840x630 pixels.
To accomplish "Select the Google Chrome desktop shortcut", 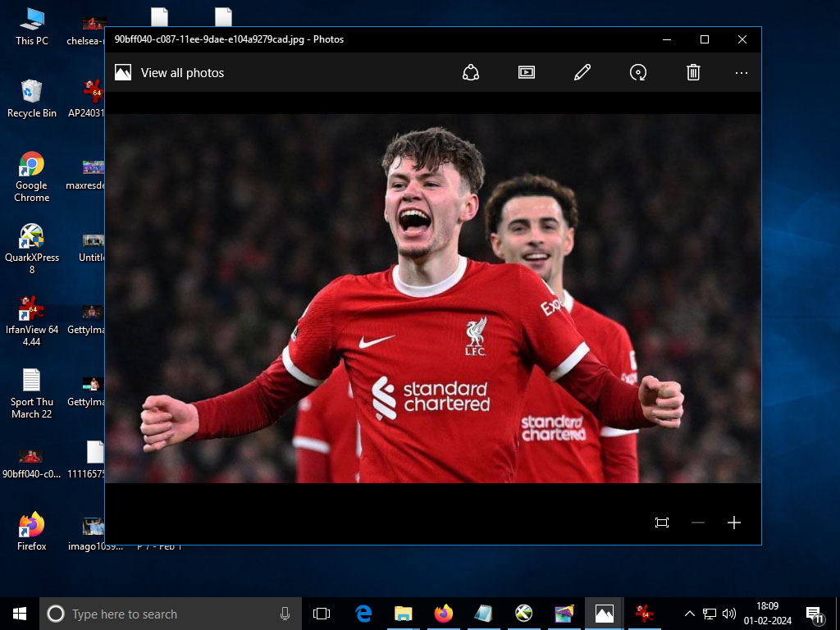I will pyautogui.click(x=32, y=176).
